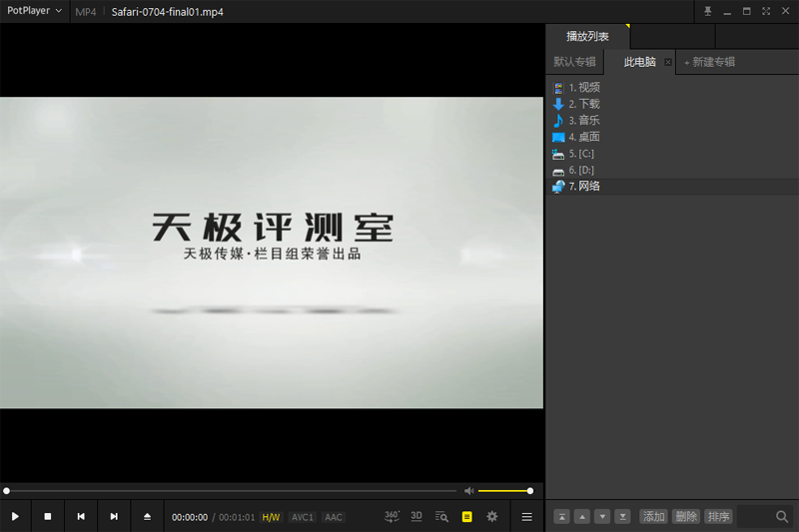The image size is (799, 532).
Task: Click the playlist search magnifier icon
Action: (x=782, y=517)
